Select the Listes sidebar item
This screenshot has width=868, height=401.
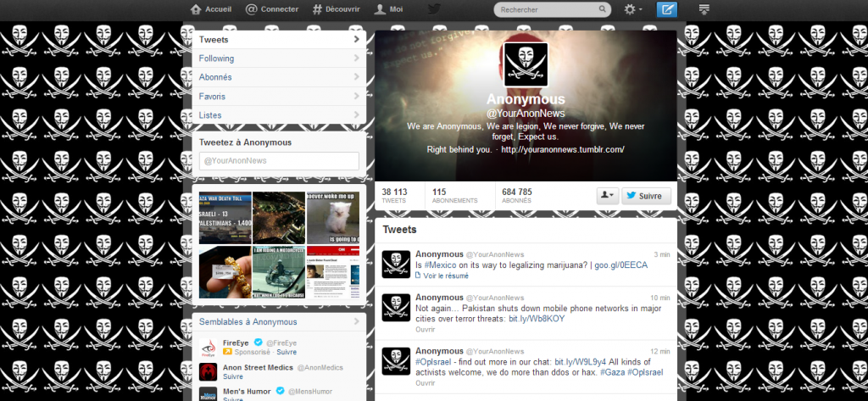[x=279, y=115]
